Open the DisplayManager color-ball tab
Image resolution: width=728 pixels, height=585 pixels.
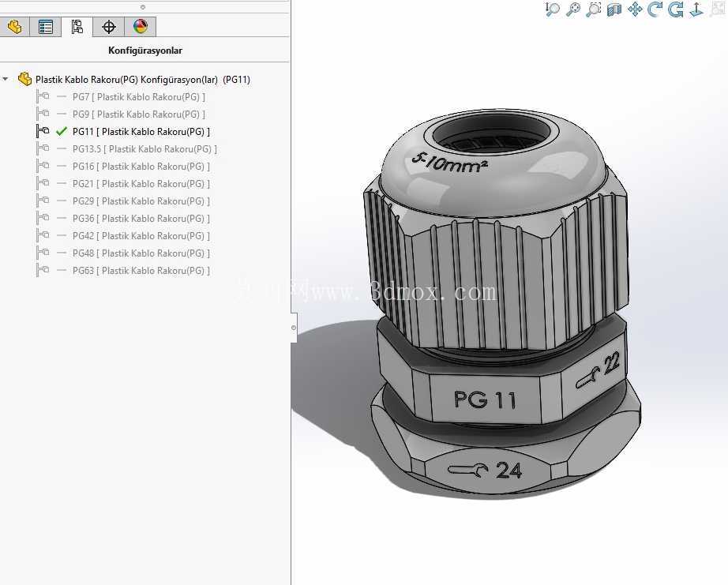[x=141, y=27]
